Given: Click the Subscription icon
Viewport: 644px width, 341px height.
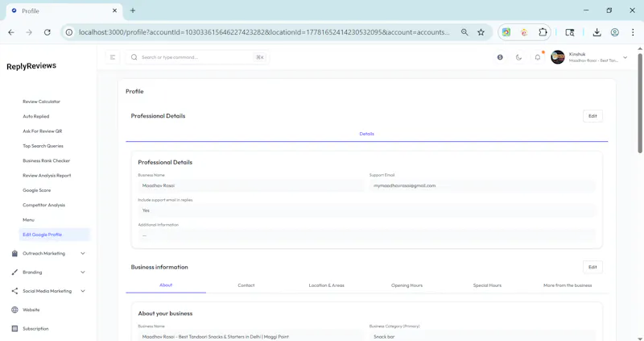Looking at the screenshot, I should pyautogui.click(x=14, y=329).
